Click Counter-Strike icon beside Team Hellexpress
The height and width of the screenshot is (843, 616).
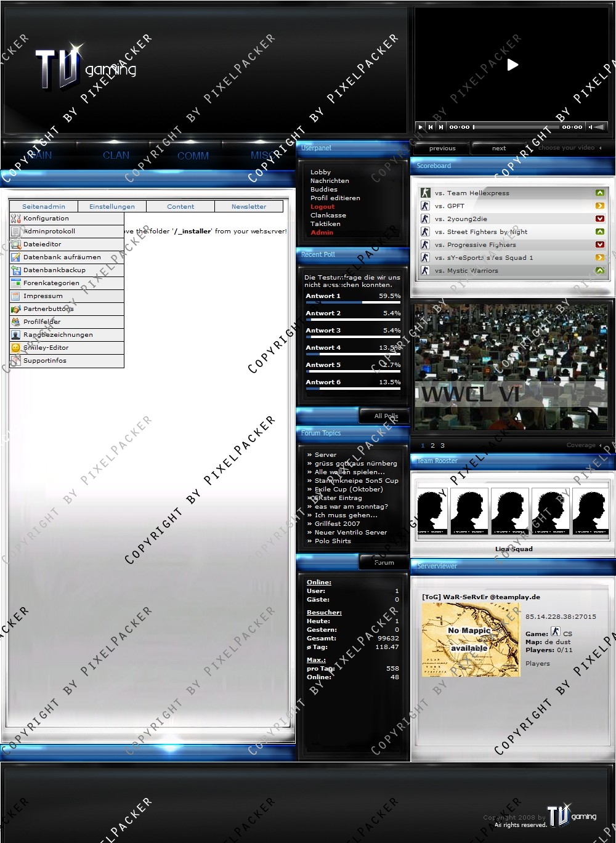point(425,193)
